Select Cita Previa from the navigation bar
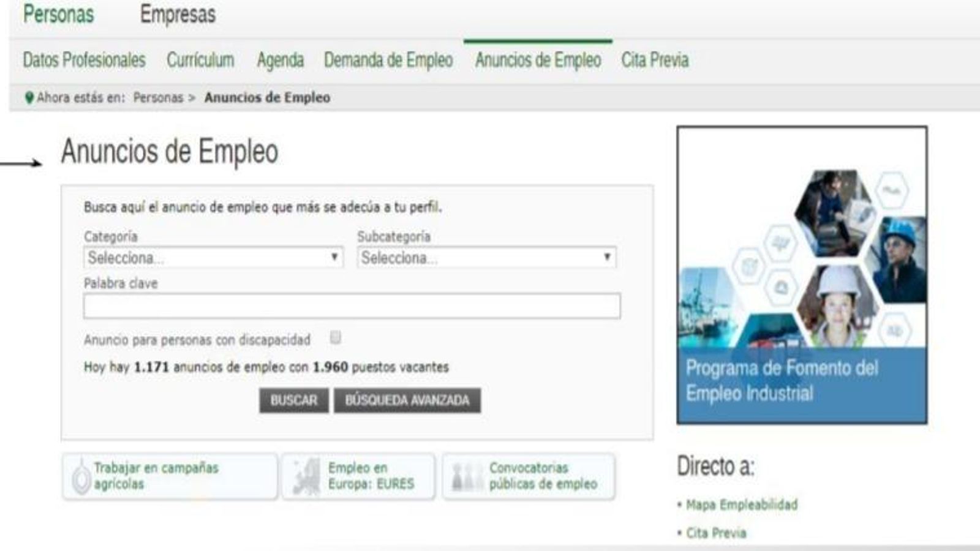 [x=654, y=60]
